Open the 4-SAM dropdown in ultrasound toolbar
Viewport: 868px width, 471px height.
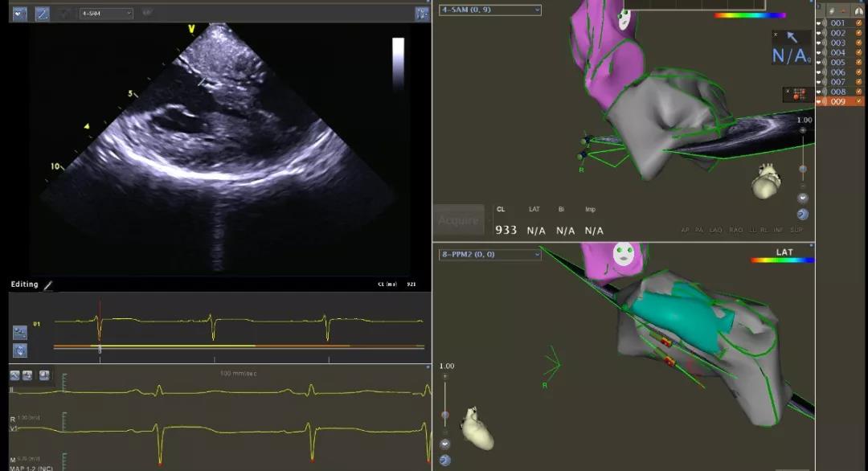click(106, 14)
